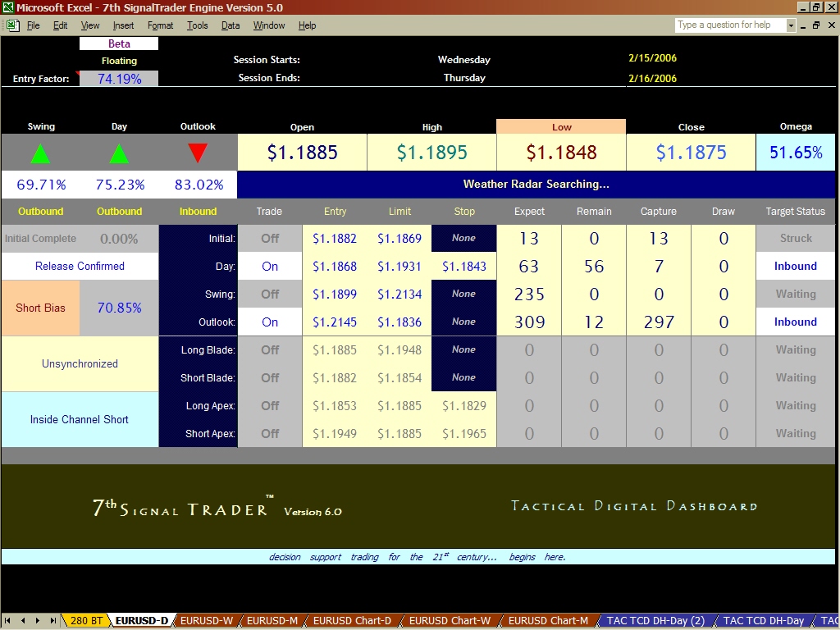Screen dimensions: 840x630
Task: Click the Excel title bar application icon
Action: 7,7
